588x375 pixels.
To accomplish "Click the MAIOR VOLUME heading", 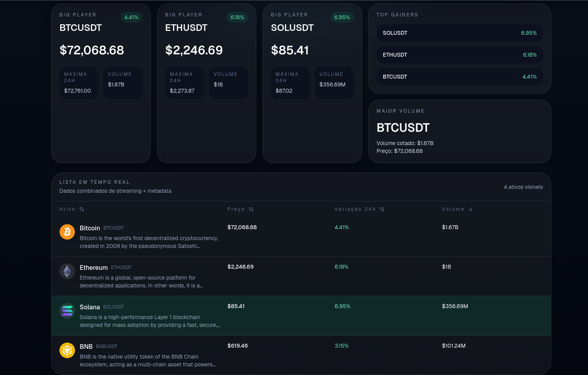I will [400, 111].
